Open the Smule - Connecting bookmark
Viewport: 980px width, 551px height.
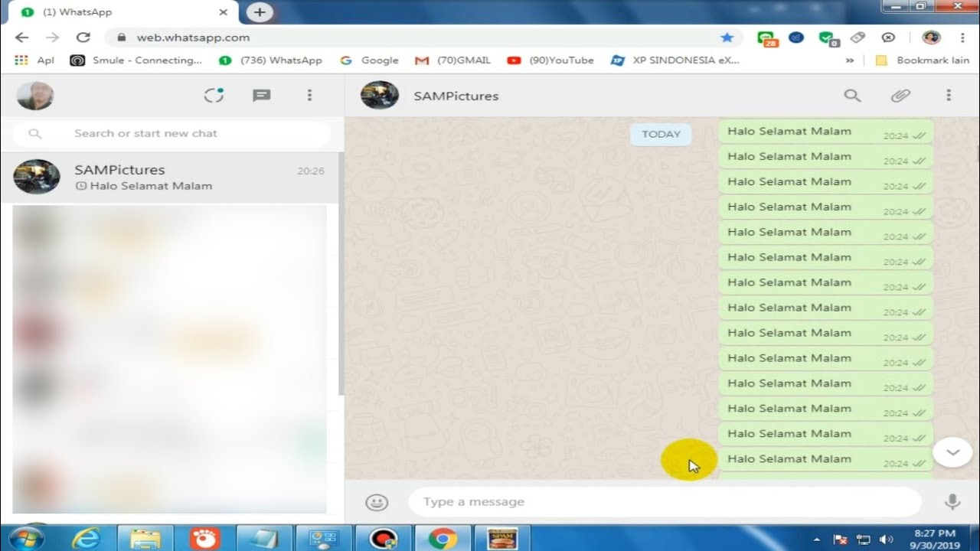tap(136, 60)
